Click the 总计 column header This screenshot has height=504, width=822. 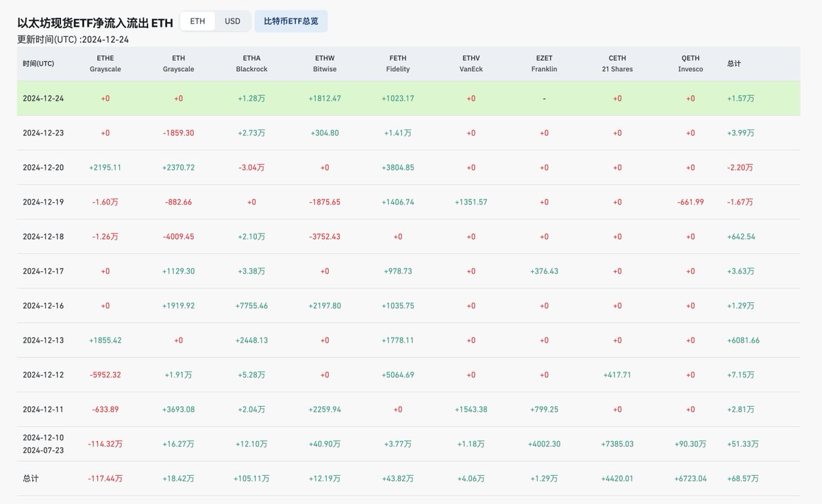coord(734,64)
